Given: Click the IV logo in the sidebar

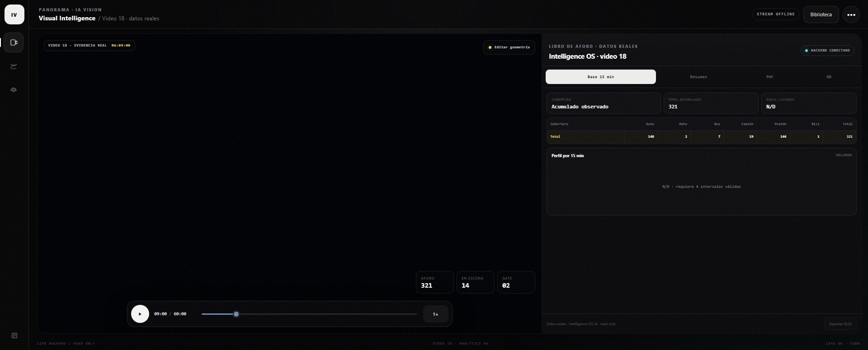Looking at the screenshot, I should (14, 14).
